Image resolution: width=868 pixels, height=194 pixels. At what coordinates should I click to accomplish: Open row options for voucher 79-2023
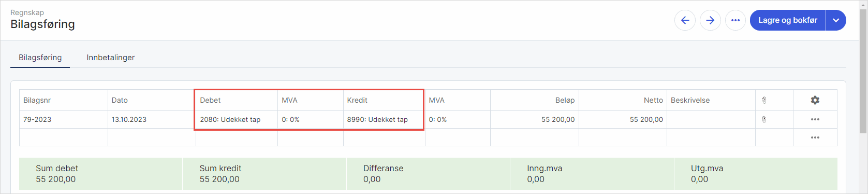click(x=815, y=119)
